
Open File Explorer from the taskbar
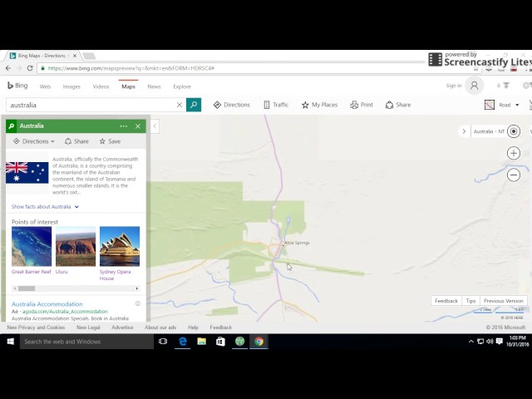point(201,342)
